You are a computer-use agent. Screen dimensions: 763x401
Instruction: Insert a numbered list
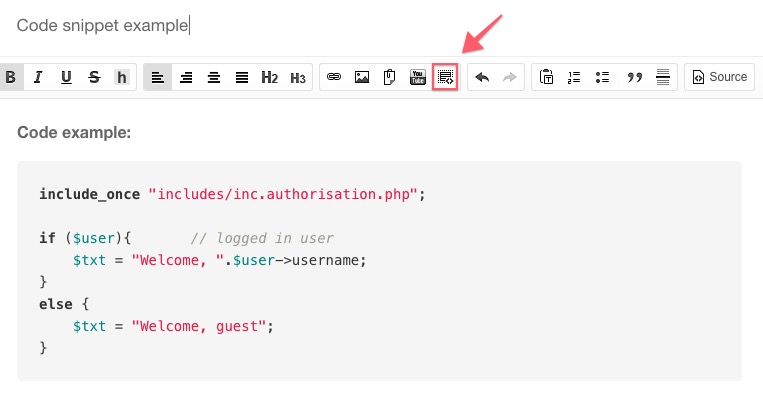[574, 77]
